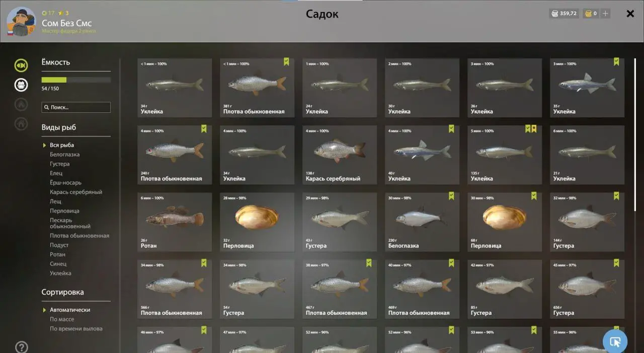The image size is (644, 353).
Task: Show all fish with Вся рыба
Action: (x=62, y=145)
